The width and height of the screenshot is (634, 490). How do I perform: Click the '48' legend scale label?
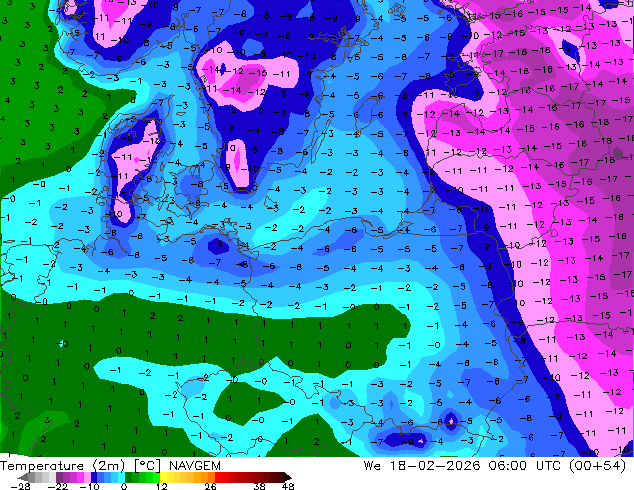pos(288,486)
